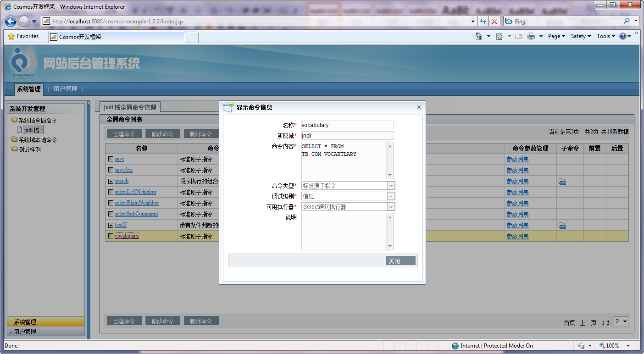Click the sub-command folder icon in search row
Viewport: 644px width, 354px height.
click(562, 182)
